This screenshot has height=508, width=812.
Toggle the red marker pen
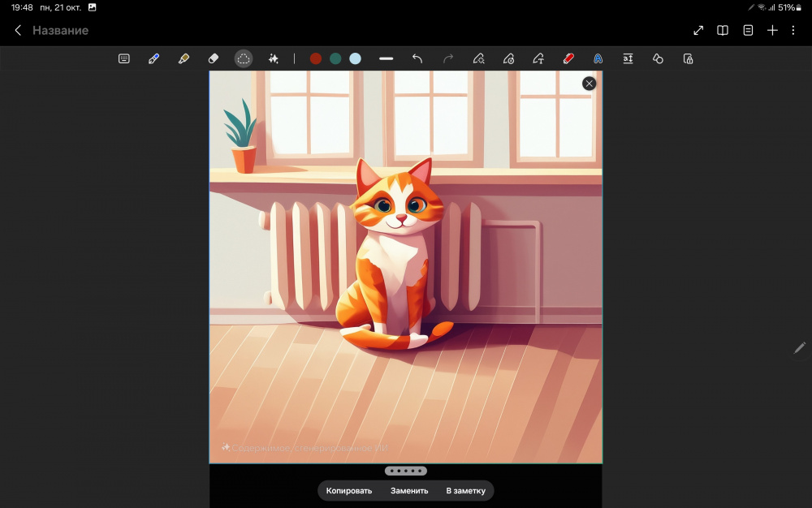568,58
